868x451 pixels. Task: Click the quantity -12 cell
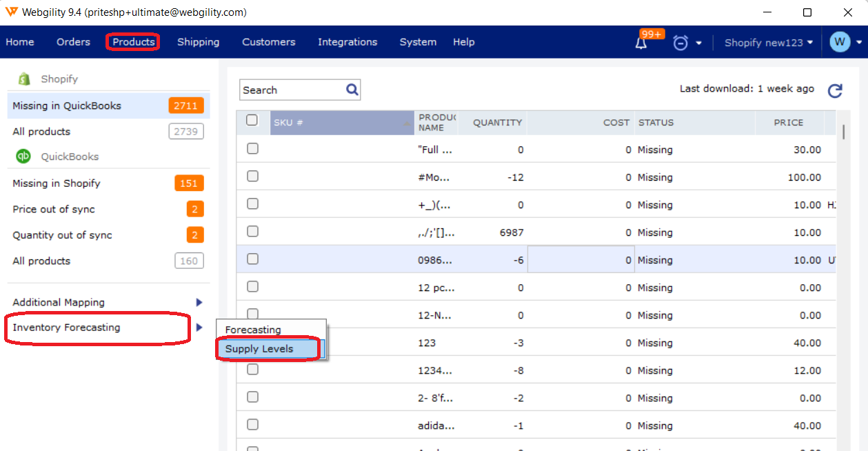514,177
